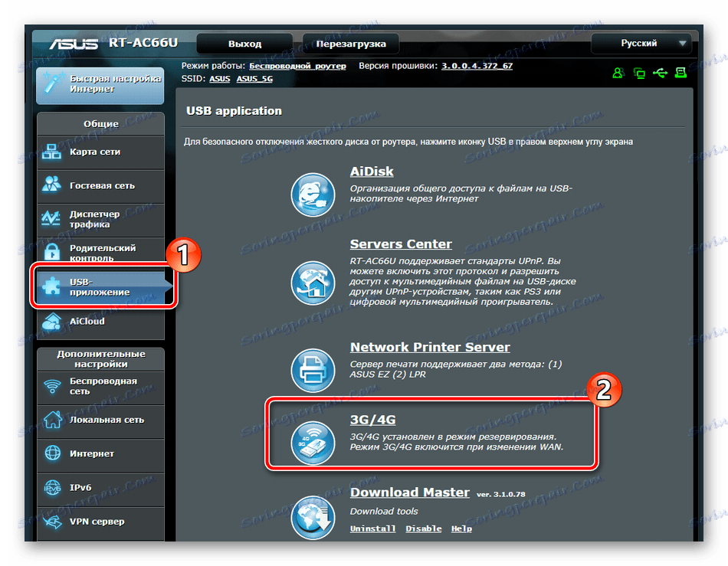The width and height of the screenshot is (728, 566).
Task: Open the Карта сети menu item
Action: click(100, 152)
